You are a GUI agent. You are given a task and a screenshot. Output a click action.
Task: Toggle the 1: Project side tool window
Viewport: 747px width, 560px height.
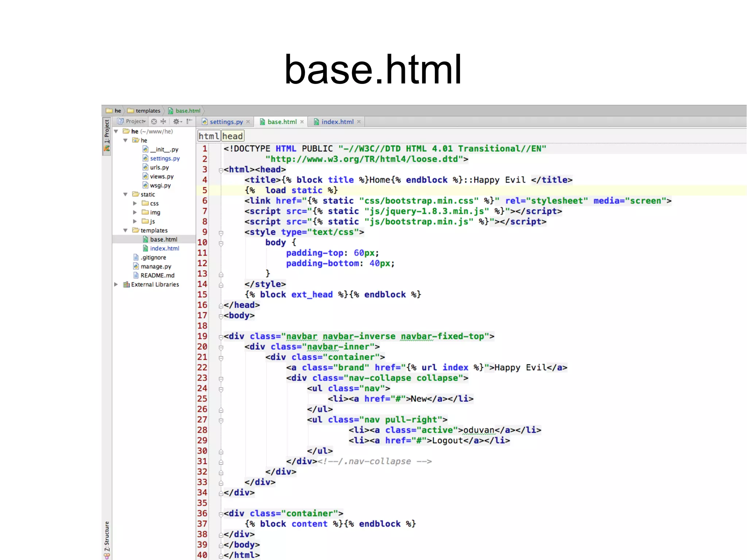point(107,136)
